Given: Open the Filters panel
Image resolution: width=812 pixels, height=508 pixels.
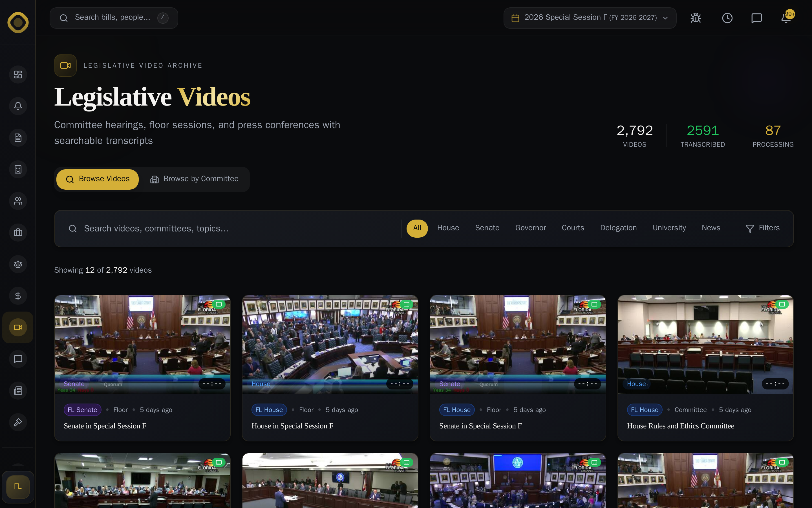Looking at the screenshot, I should (762, 228).
